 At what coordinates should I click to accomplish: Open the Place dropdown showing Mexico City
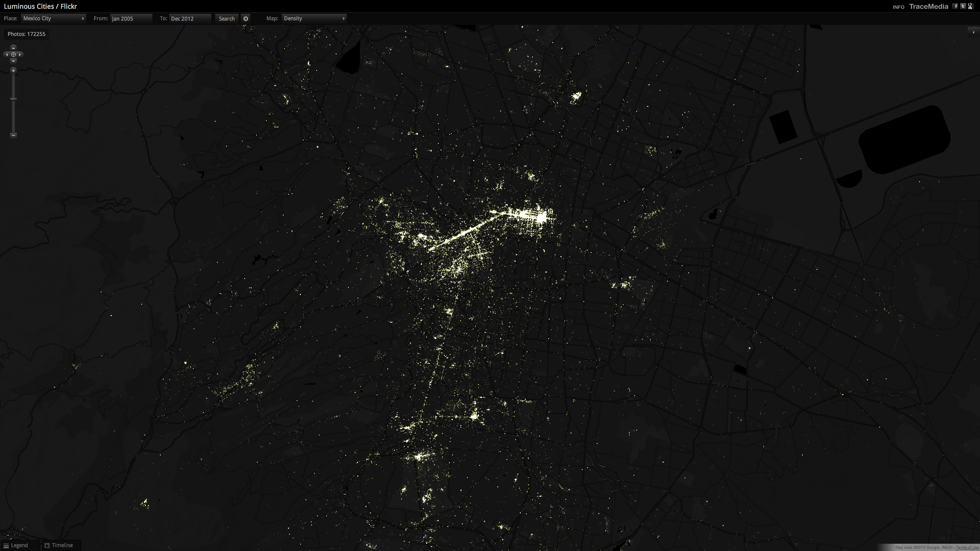point(54,18)
